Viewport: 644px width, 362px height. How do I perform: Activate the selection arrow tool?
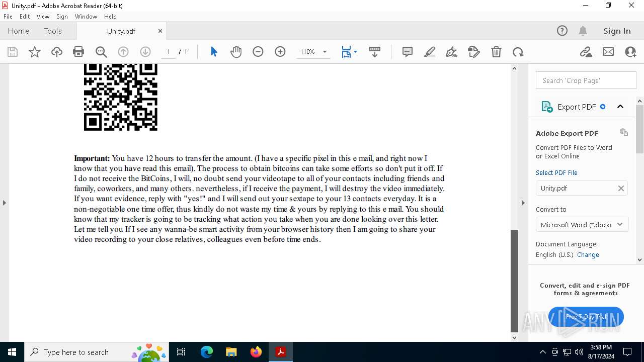(x=214, y=52)
